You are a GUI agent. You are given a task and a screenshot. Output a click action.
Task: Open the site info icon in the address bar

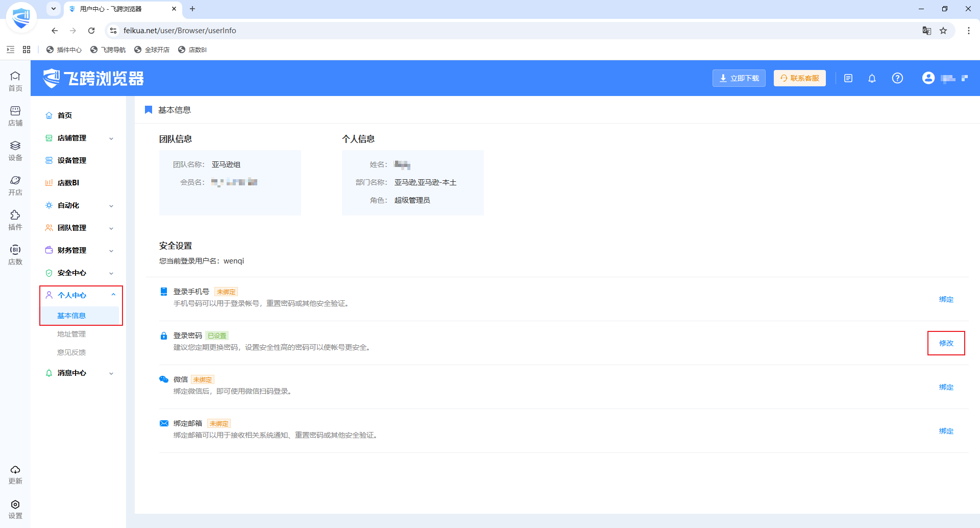pyautogui.click(x=113, y=31)
